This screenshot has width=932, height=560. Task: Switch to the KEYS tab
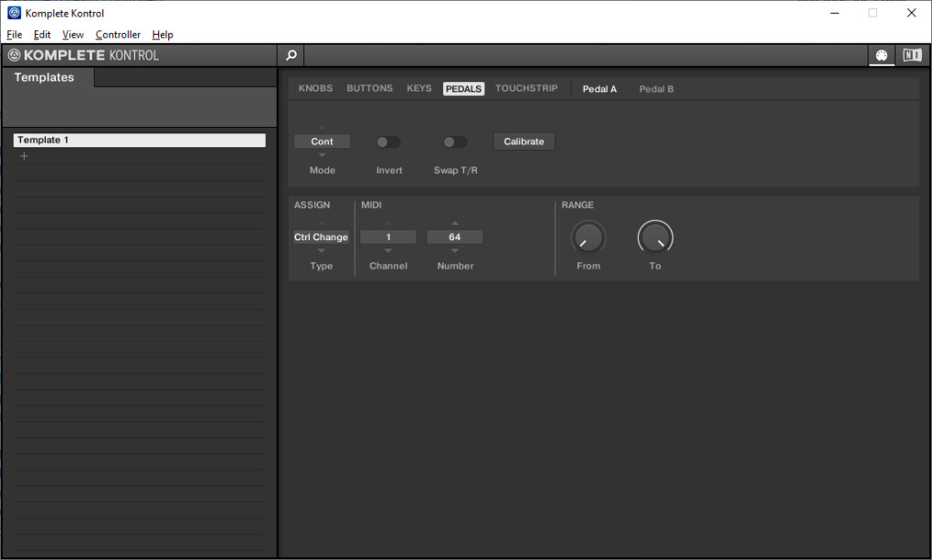419,88
